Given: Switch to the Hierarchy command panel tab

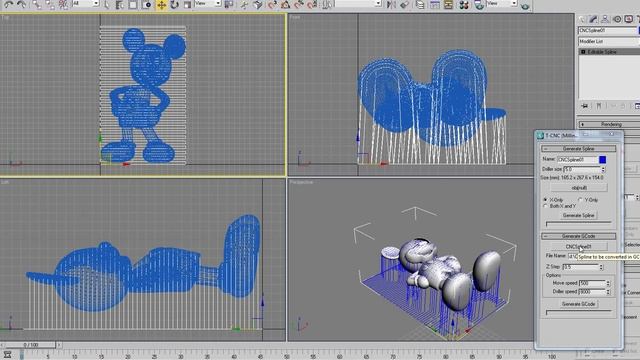Looking at the screenshot, I should pyautogui.click(x=605, y=19).
